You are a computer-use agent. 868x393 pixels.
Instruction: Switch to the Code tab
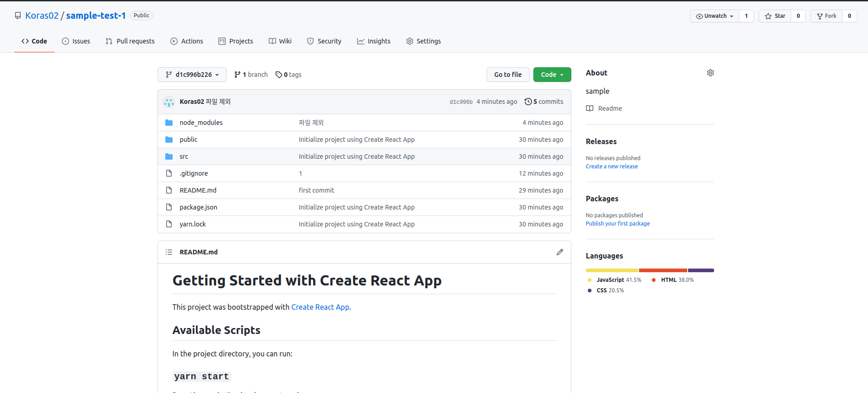[34, 41]
